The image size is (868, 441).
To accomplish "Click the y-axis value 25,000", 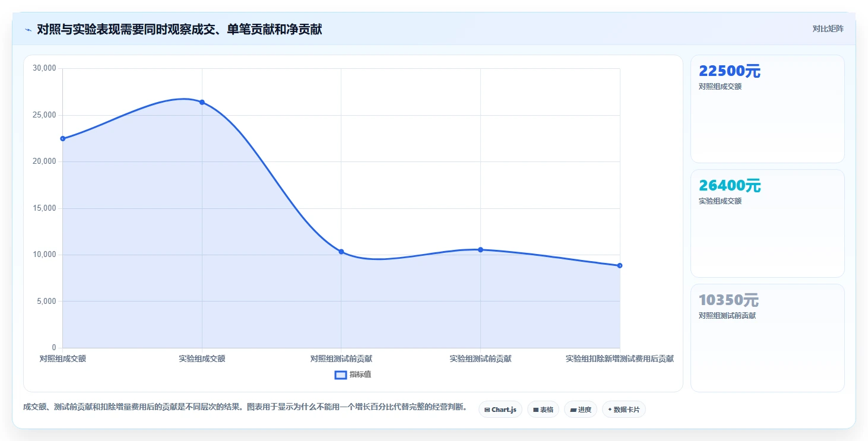I will click(45, 115).
